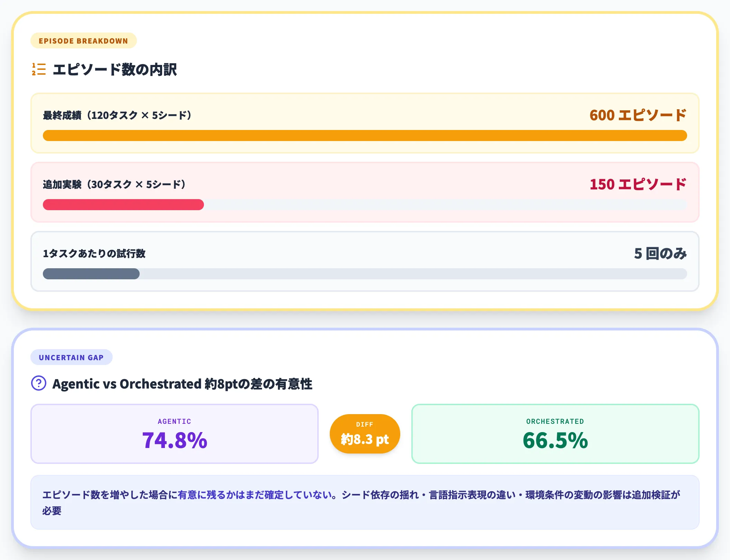The height and width of the screenshot is (560, 730).
Task: Click the red 追加実験 progress bar
Action: 123,205
